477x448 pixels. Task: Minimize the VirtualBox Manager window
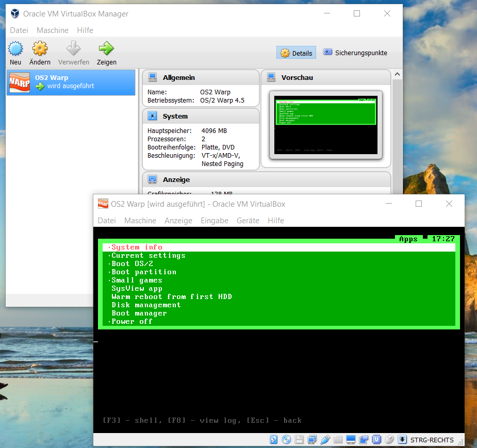[x=327, y=13]
